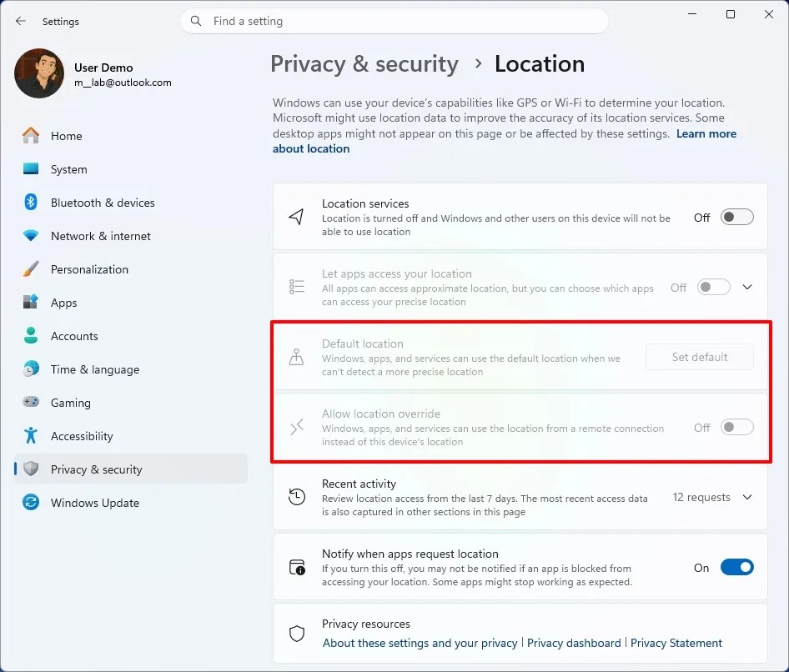
Task: Click the Privacy resources shield icon
Action: pyautogui.click(x=296, y=634)
